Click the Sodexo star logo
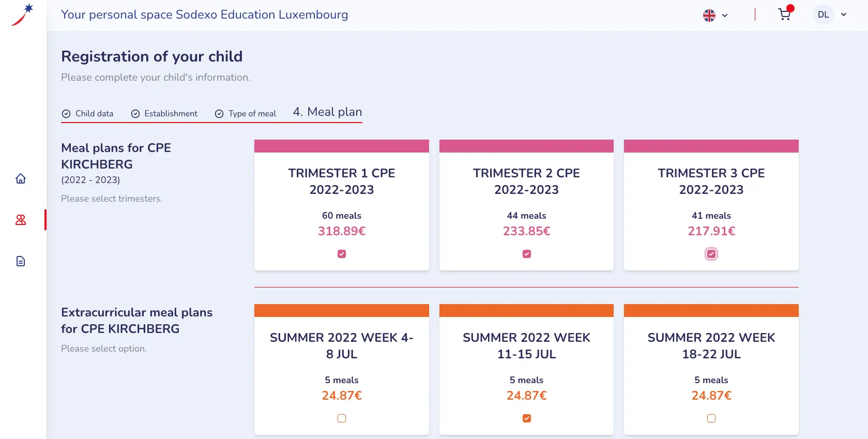This screenshot has width=868, height=439. point(22,14)
